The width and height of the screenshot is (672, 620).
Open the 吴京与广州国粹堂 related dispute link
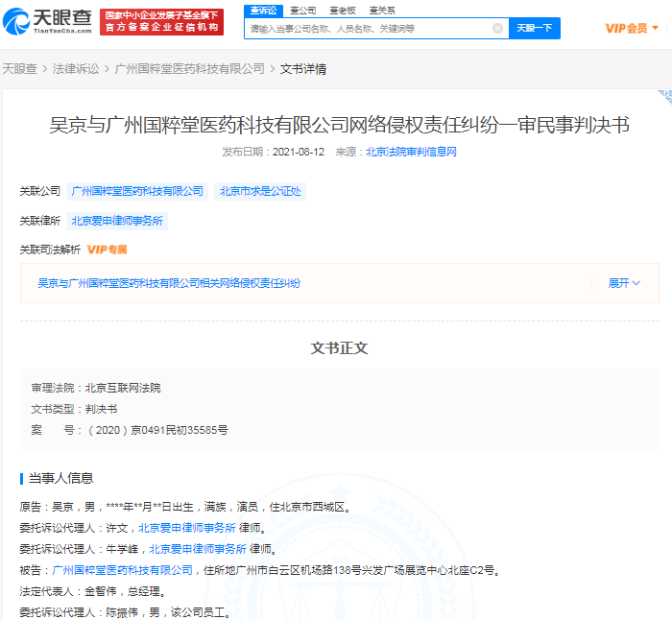click(169, 283)
